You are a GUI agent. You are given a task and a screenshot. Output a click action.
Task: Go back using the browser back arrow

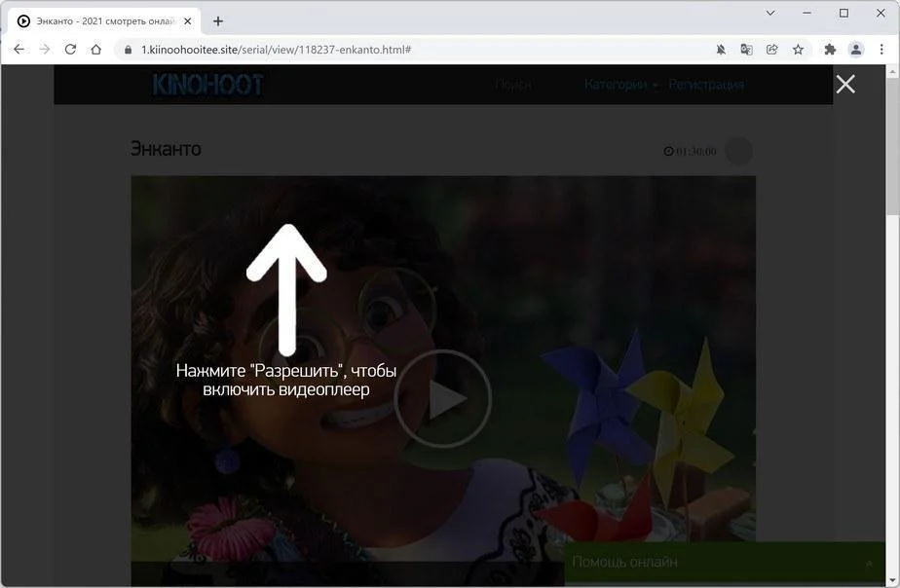click(x=19, y=50)
